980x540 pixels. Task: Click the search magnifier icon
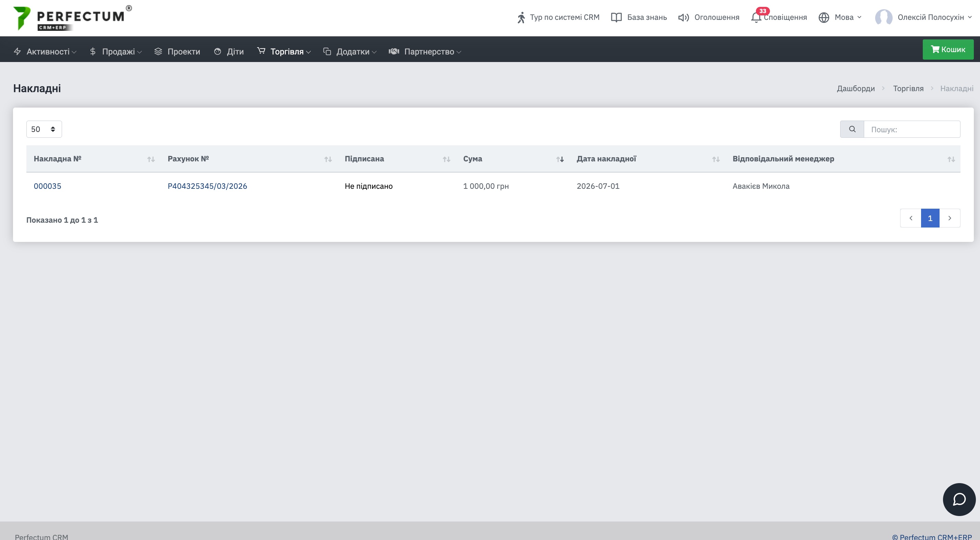click(x=852, y=129)
